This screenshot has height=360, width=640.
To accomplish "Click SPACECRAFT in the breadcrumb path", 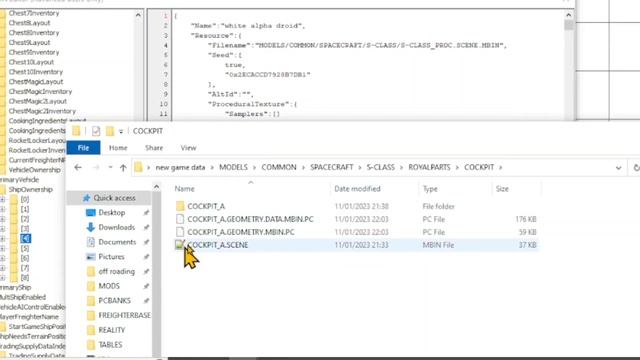I will tap(331, 167).
